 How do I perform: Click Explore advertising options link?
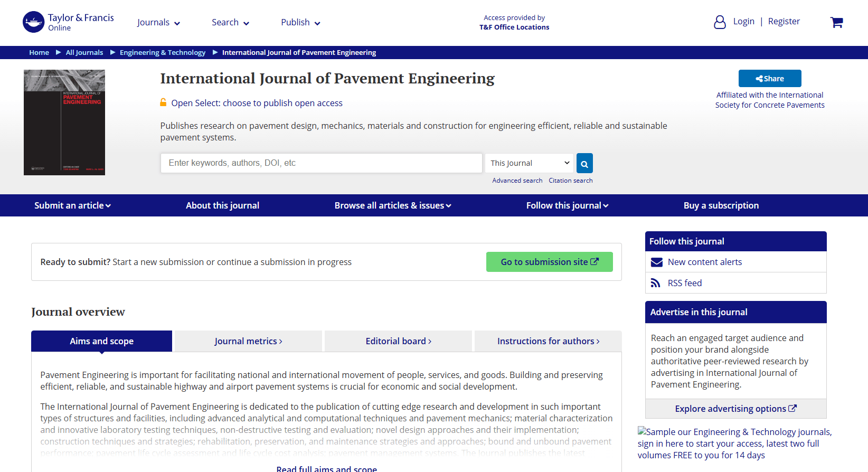[x=735, y=409]
